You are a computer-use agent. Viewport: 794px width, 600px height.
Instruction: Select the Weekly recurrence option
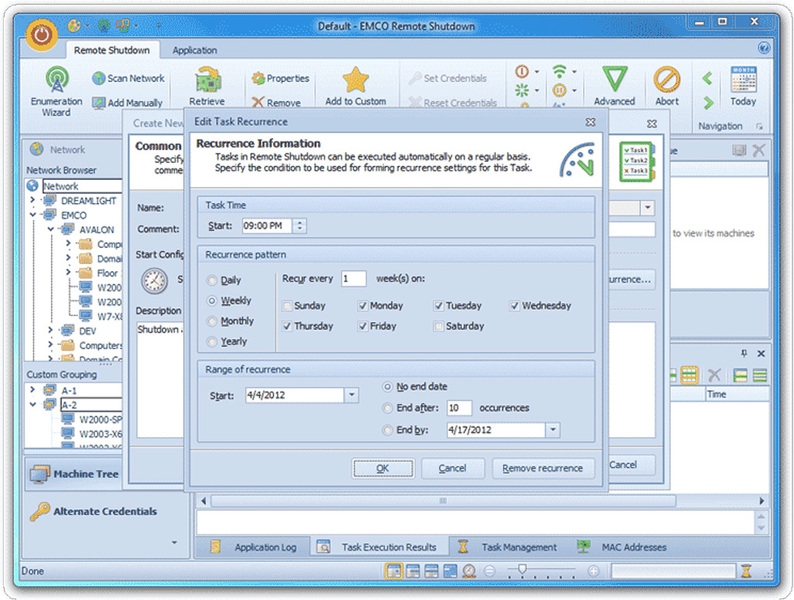[229, 301]
